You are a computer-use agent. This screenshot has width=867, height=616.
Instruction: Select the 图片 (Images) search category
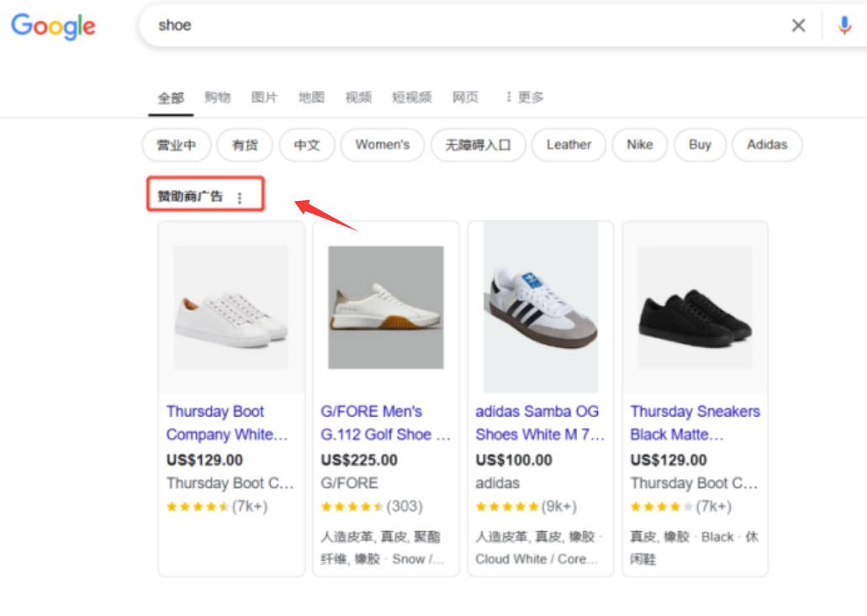coord(264,97)
